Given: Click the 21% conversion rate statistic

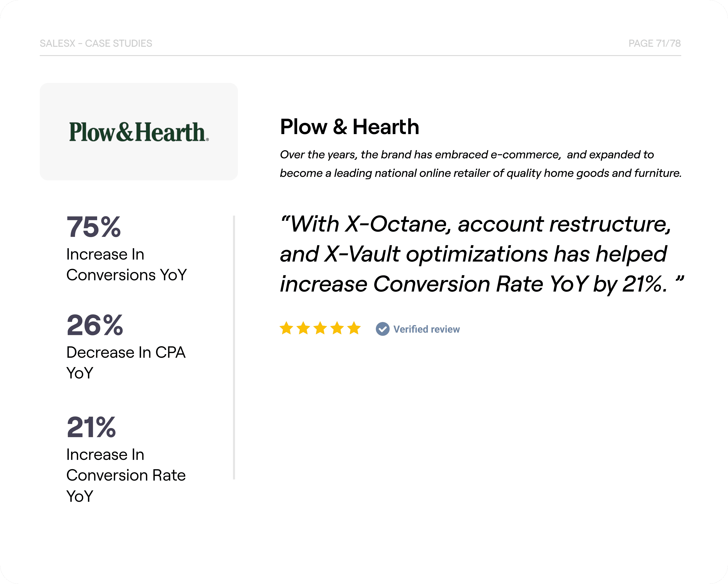Looking at the screenshot, I should pyautogui.click(x=91, y=427).
